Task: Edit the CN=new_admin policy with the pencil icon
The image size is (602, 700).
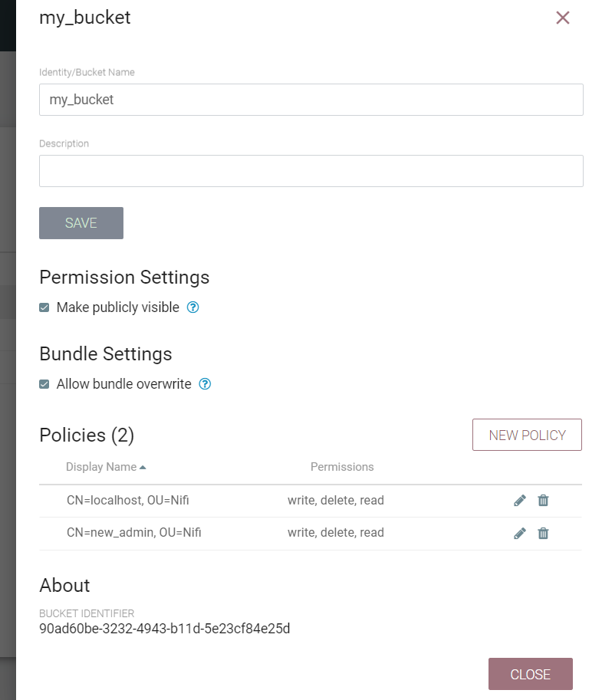Action: tap(520, 532)
